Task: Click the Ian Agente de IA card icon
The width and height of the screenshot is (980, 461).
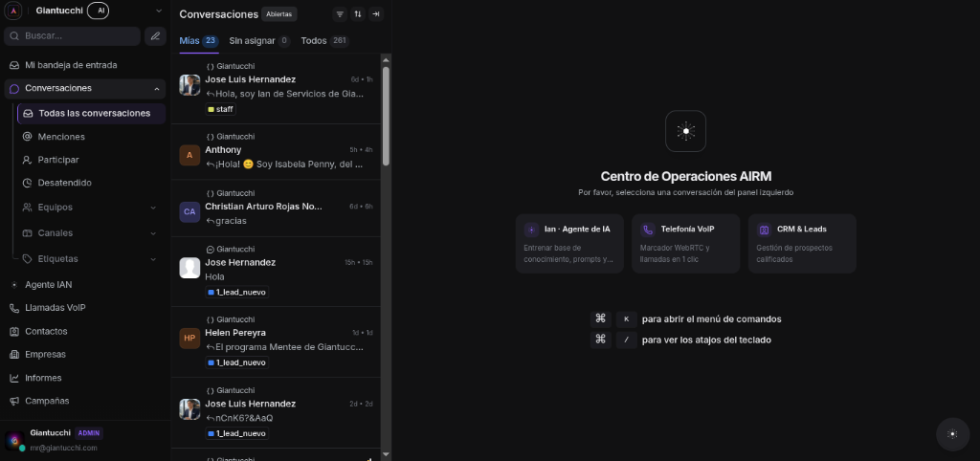Action: point(531,230)
